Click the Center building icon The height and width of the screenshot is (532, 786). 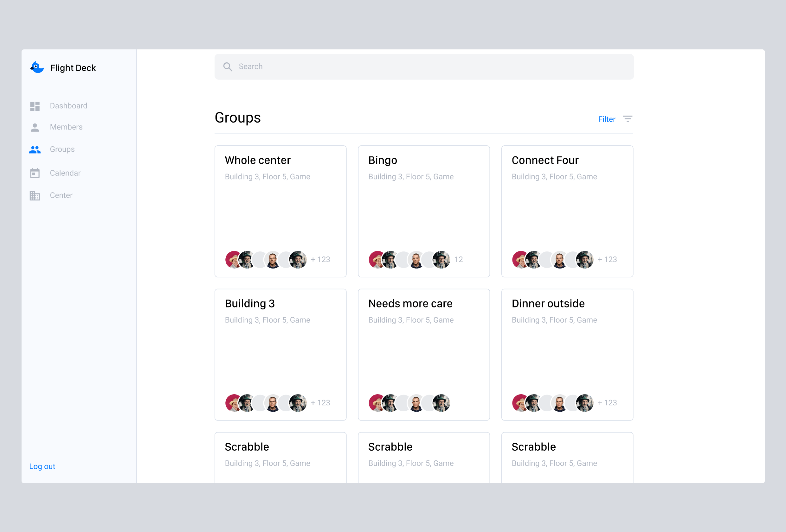(35, 196)
